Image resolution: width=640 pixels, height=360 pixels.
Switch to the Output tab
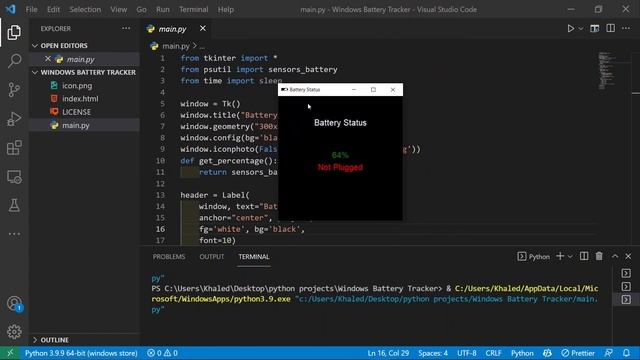[x=211, y=257]
